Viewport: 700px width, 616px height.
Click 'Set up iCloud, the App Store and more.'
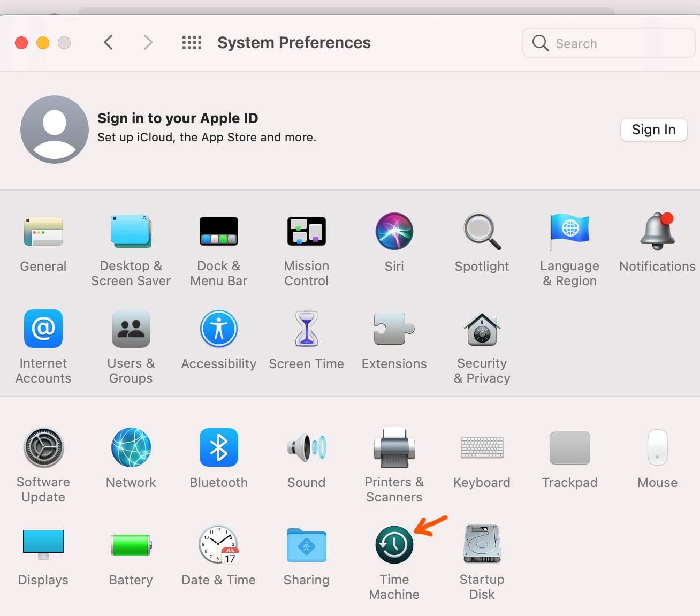(x=207, y=138)
